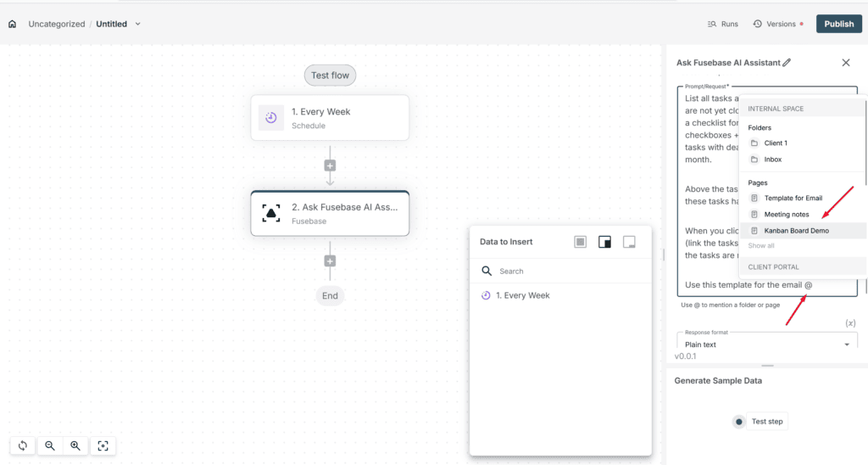The width and height of the screenshot is (868, 465).
Task: Click the Template for Email page icon
Action: point(754,198)
